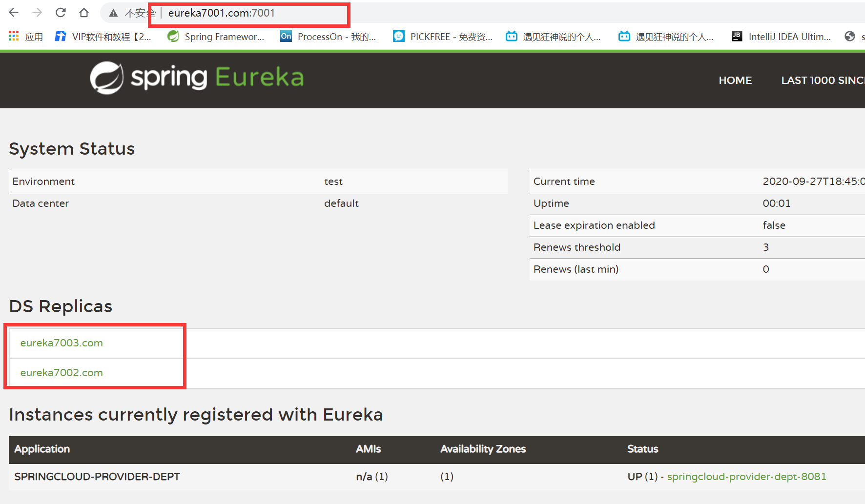865x504 pixels.
Task: Click the uptime value 00:01
Action: coord(777,203)
